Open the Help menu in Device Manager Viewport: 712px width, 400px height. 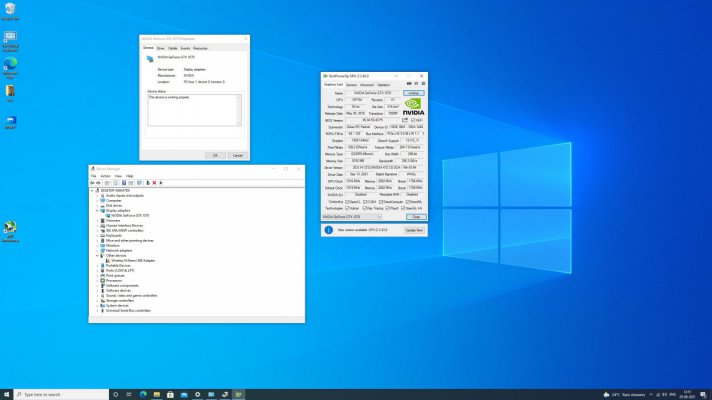pyautogui.click(x=130, y=176)
